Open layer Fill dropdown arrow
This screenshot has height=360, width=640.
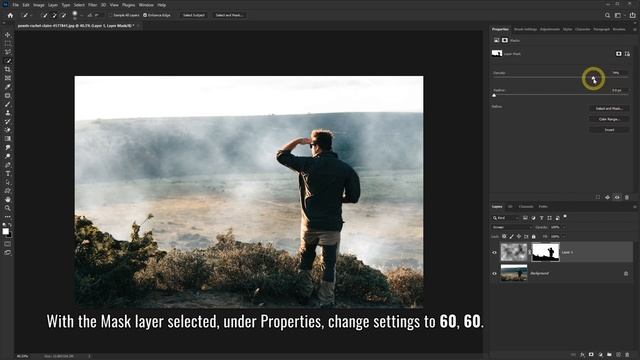point(564,236)
